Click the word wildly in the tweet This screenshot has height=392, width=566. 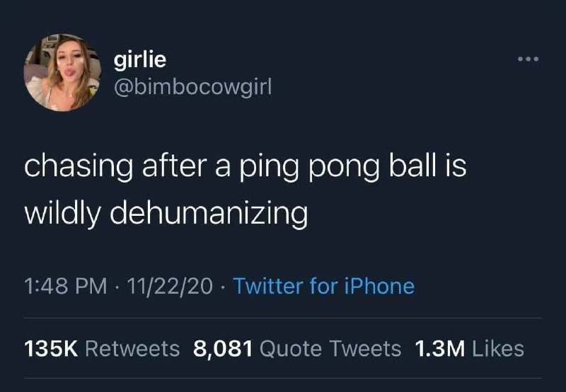tap(62, 213)
